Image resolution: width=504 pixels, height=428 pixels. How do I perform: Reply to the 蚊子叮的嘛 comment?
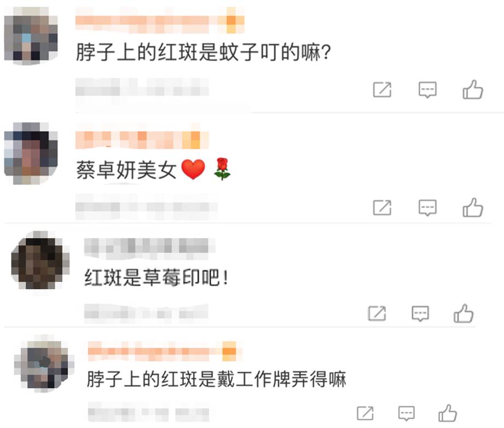click(x=427, y=90)
